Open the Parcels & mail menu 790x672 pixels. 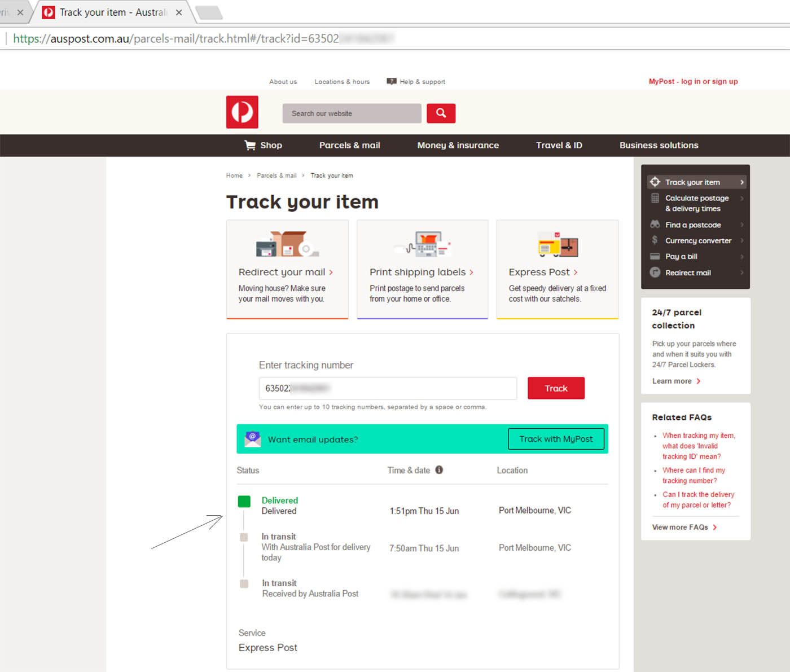(x=349, y=145)
